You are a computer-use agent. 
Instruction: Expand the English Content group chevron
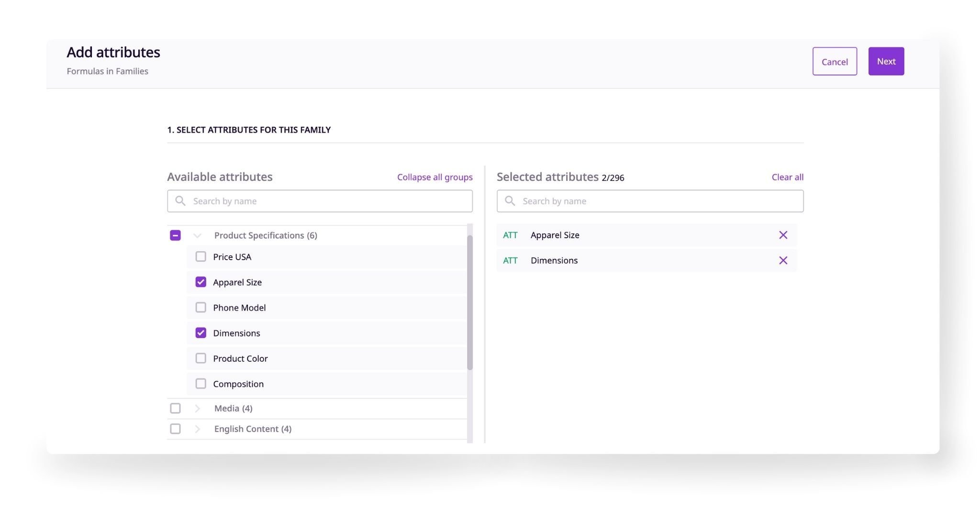(x=197, y=429)
